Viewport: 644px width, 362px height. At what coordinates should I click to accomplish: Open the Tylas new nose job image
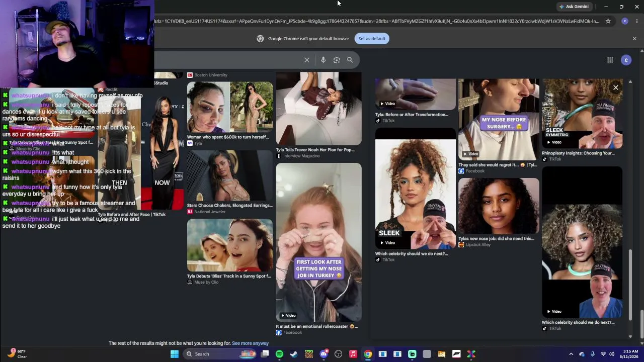click(x=499, y=206)
